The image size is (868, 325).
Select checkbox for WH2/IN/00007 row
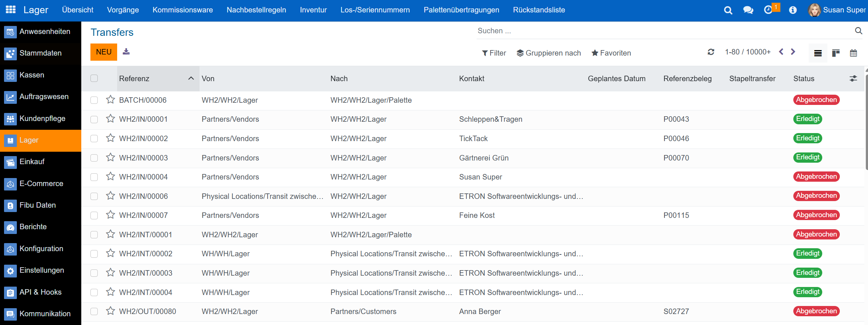(94, 215)
